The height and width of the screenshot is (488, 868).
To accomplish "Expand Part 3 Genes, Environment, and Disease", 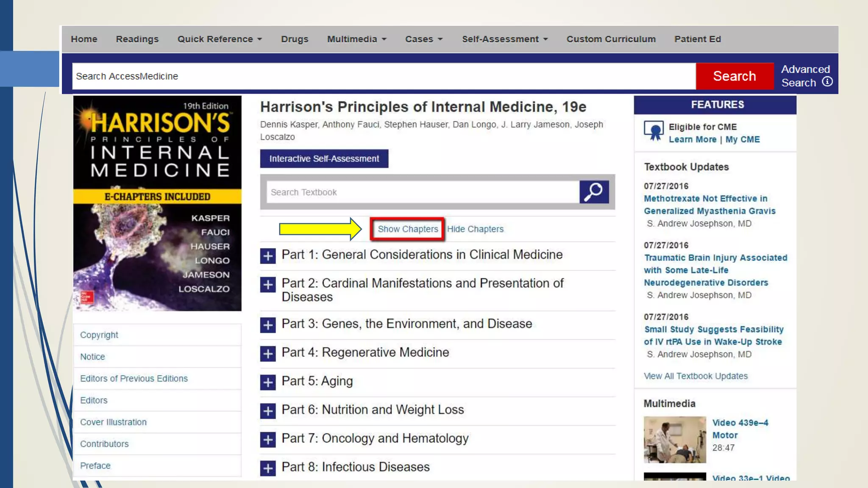I will [x=268, y=325].
